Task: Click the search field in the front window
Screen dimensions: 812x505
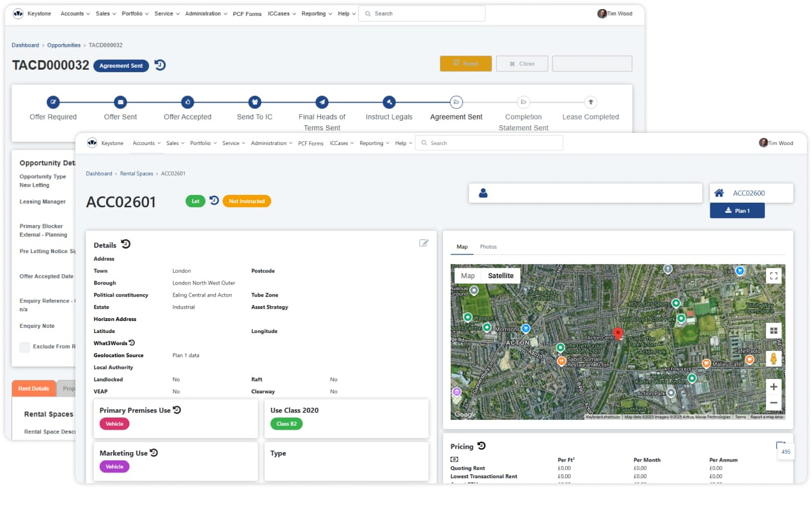Action: point(489,143)
